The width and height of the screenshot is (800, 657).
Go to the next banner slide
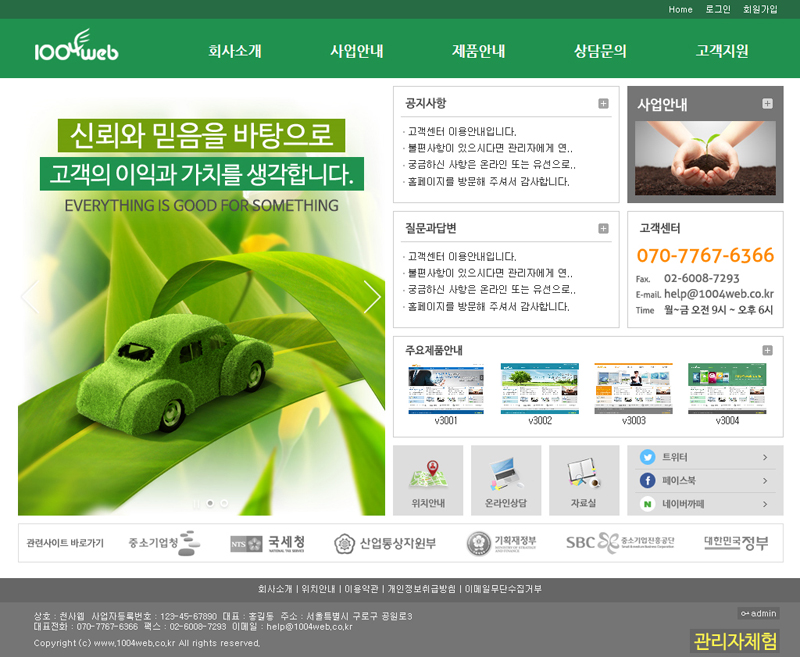tap(372, 296)
